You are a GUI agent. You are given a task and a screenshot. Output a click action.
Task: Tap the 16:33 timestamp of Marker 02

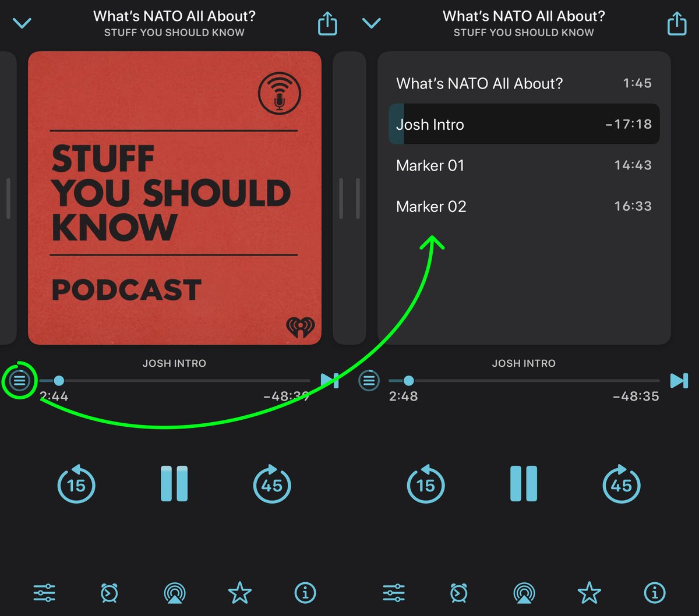tap(633, 206)
